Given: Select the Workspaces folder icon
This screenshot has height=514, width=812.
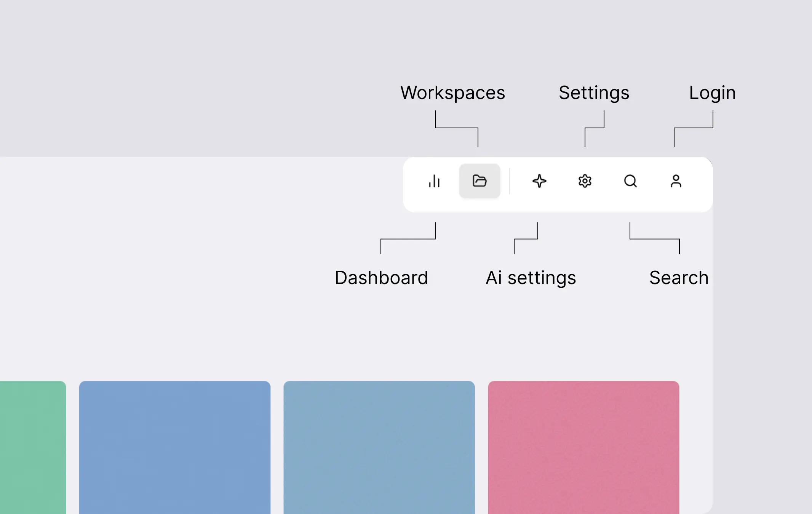Looking at the screenshot, I should [480, 181].
